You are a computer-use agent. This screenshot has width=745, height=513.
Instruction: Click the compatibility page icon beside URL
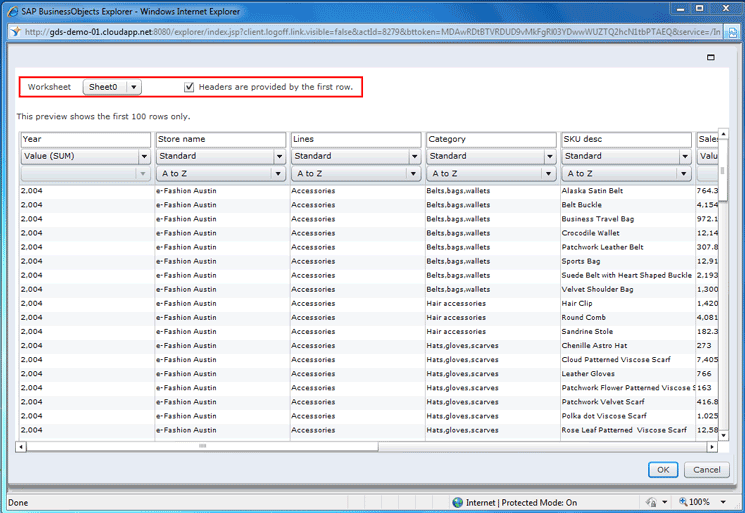[733, 32]
